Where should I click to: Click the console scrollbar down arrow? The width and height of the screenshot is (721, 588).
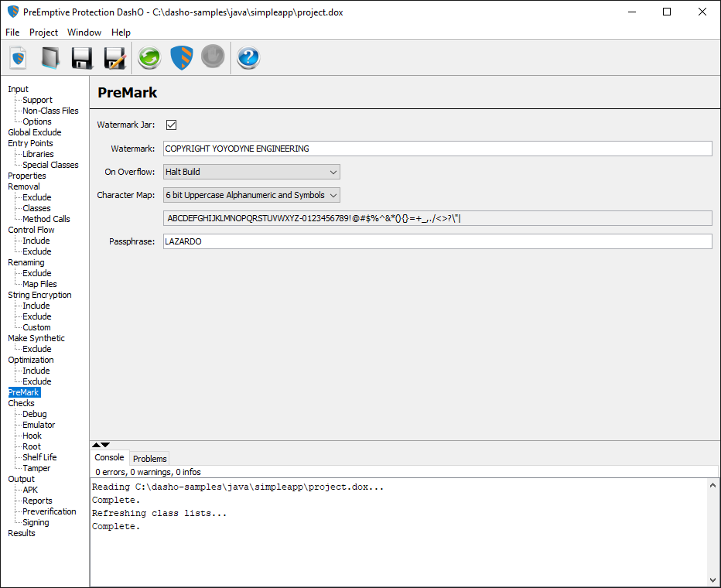click(x=712, y=579)
